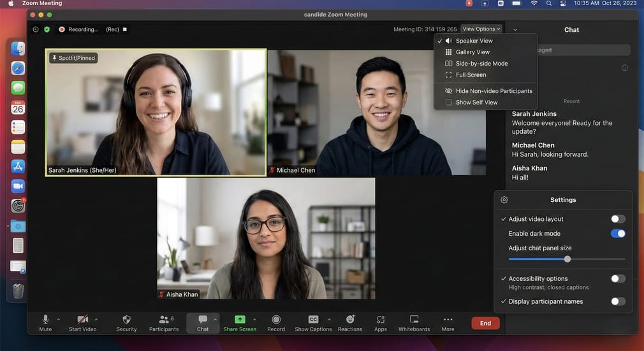Image resolution: width=644 pixels, height=351 pixels.
Task: Toggle Display participant names switch
Action: [x=617, y=302]
